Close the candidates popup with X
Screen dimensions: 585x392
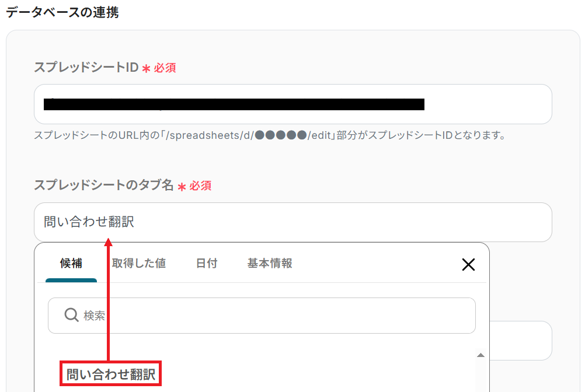[468, 265]
